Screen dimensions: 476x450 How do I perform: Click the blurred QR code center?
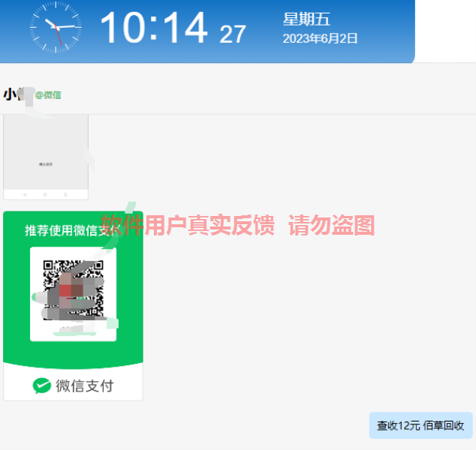[x=73, y=290]
